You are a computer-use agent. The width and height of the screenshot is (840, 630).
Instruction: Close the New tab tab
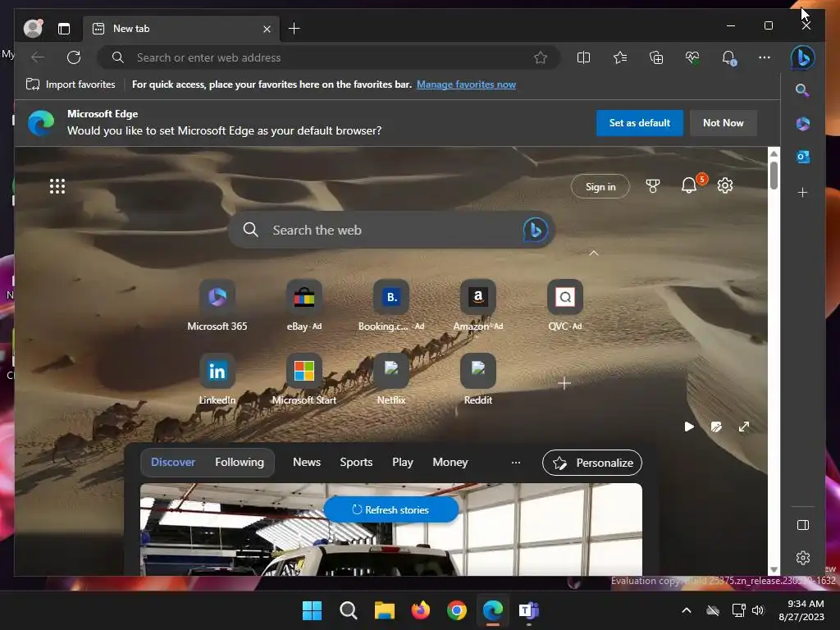point(267,29)
